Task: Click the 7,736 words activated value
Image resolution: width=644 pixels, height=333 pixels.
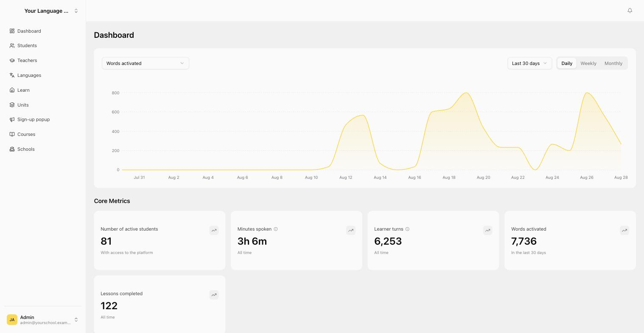Action: [524, 241]
